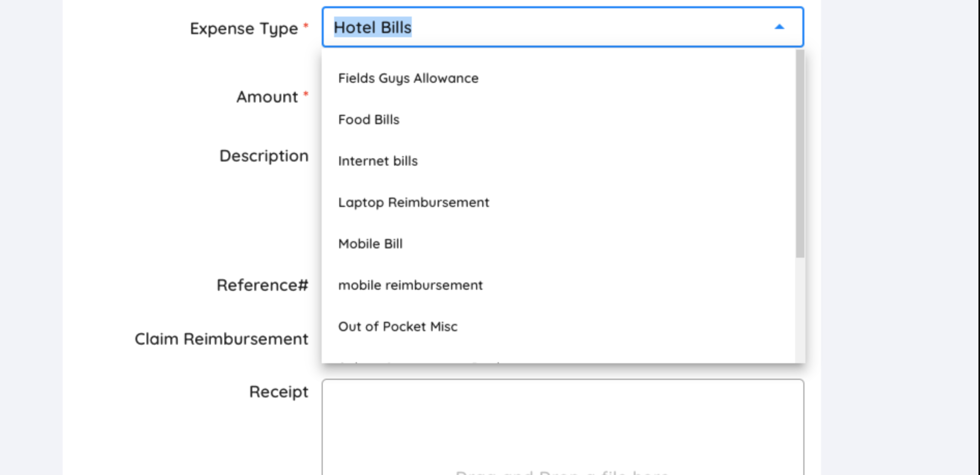Click the Amount required field label
Screen dimensions: 980x475
point(267,97)
